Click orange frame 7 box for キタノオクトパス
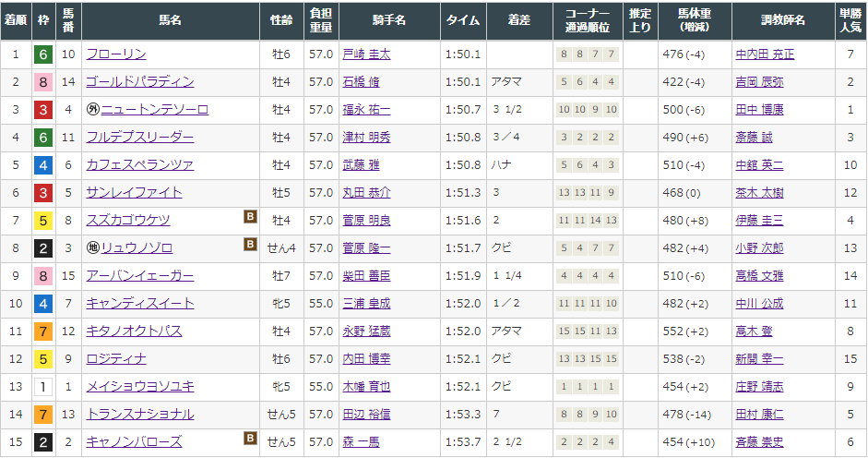 [43, 331]
